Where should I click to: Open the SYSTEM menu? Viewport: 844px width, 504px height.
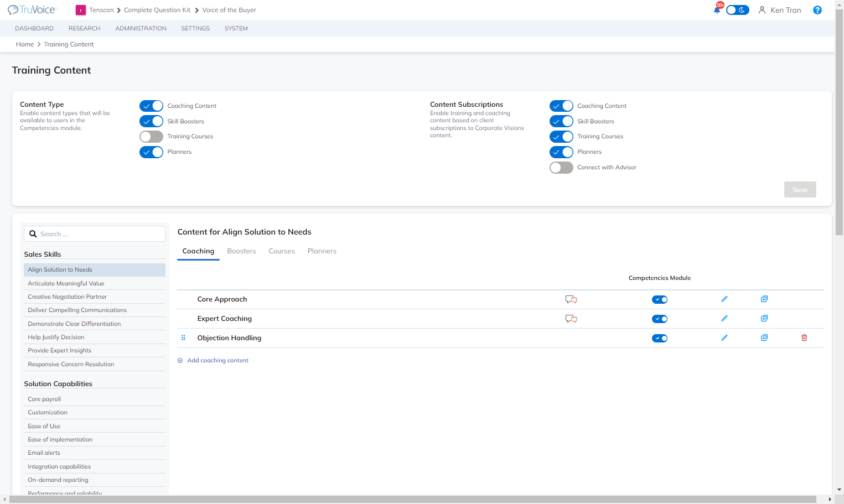(x=236, y=28)
